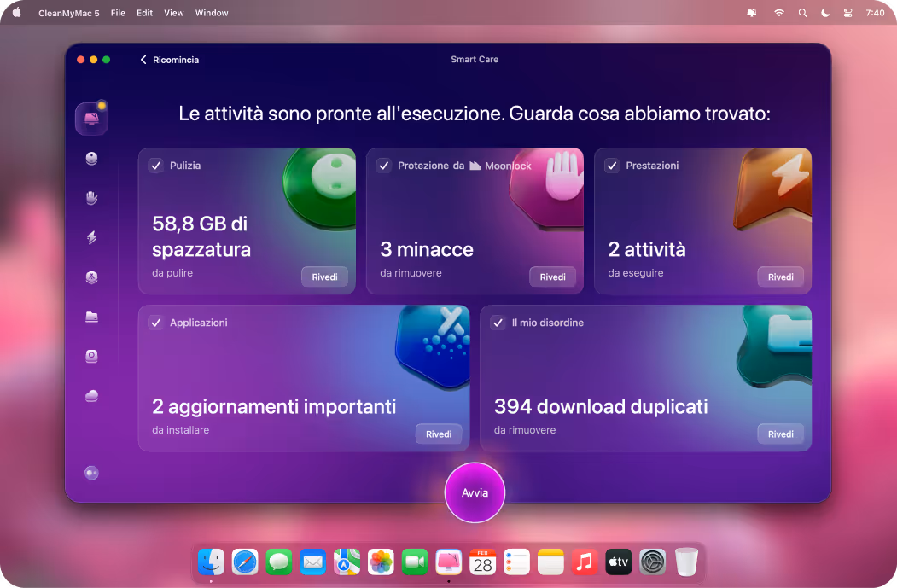
Task: Open Music from the Dock
Action: pos(585,562)
